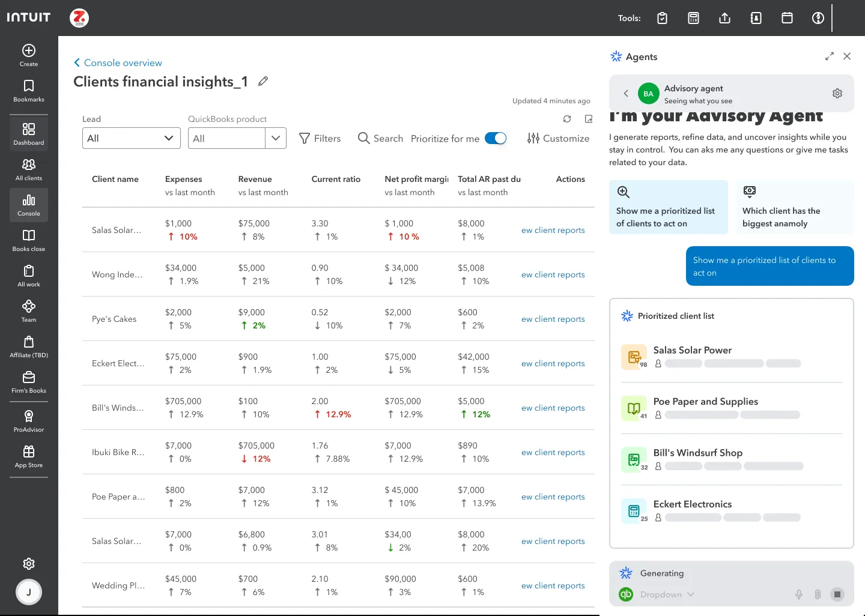Open Advisory agent settings gear
865x616 pixels.
coord(837,93)
